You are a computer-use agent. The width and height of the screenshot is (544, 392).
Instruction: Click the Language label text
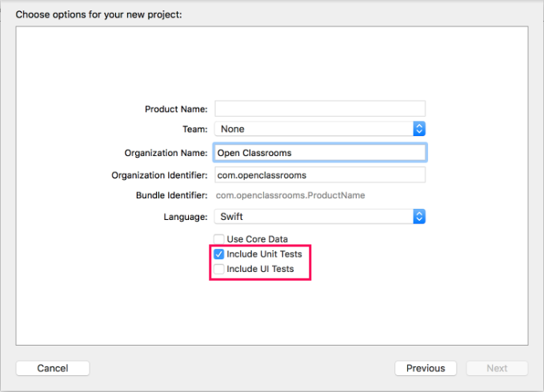point(186,217)
